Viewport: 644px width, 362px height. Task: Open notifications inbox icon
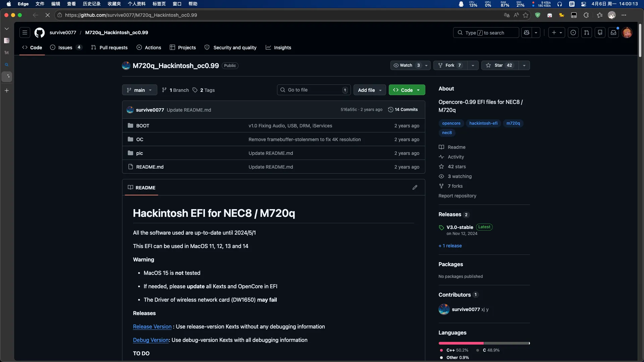pyautogui.click(x=613, y=33)
